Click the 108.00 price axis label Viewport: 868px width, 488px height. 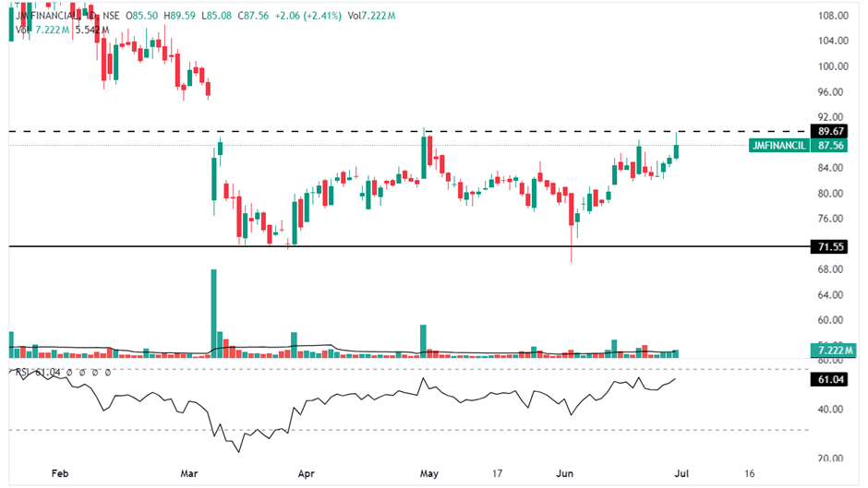(x=834, y=16)
